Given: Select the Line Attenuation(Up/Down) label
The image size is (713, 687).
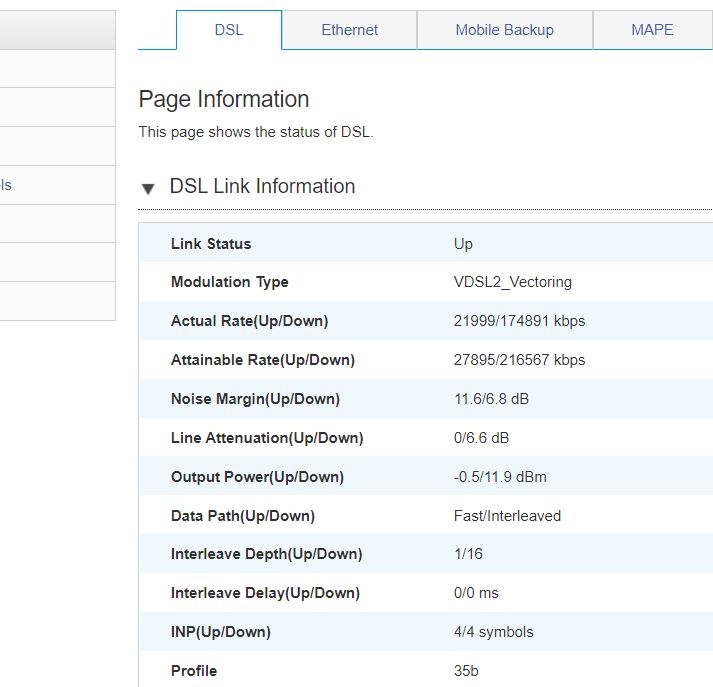Looking at the screenshot, I should [x=267, y=438].
